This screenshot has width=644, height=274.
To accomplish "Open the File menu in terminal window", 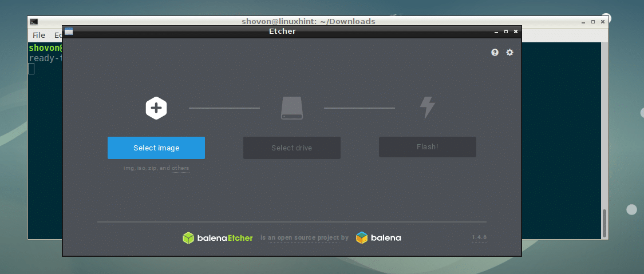I will pos(39,35).
